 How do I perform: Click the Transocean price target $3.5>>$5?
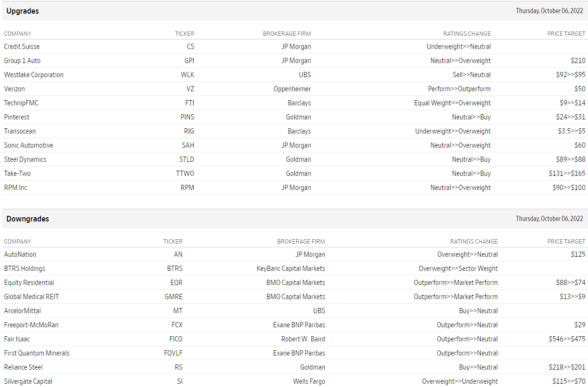[x=569, y=131]
